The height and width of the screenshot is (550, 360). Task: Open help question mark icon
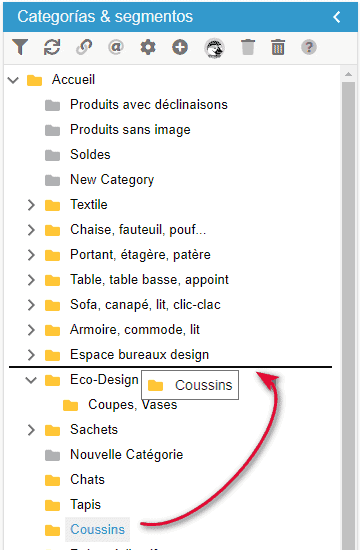(309, 47)
